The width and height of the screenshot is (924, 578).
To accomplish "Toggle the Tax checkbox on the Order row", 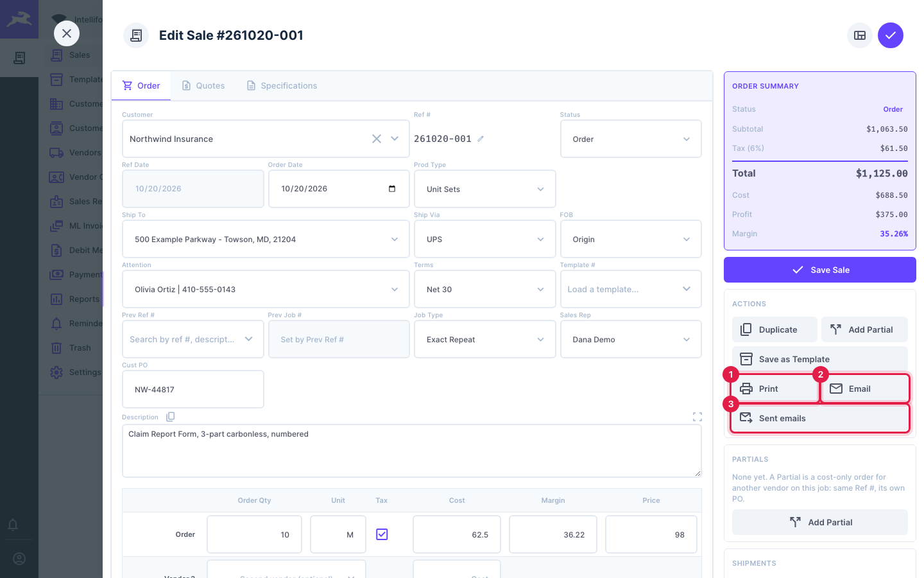I will click(x=382, y=534).
